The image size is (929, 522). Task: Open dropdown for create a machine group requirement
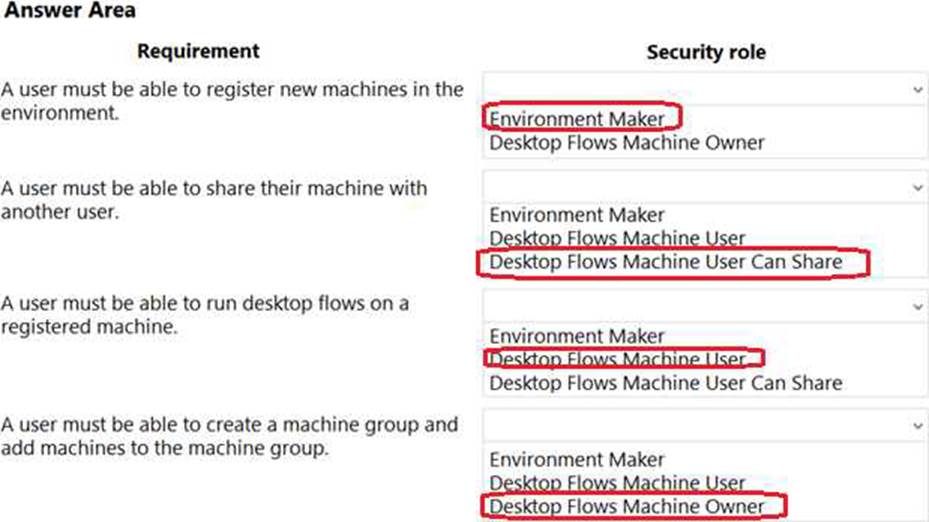point(705,425)
